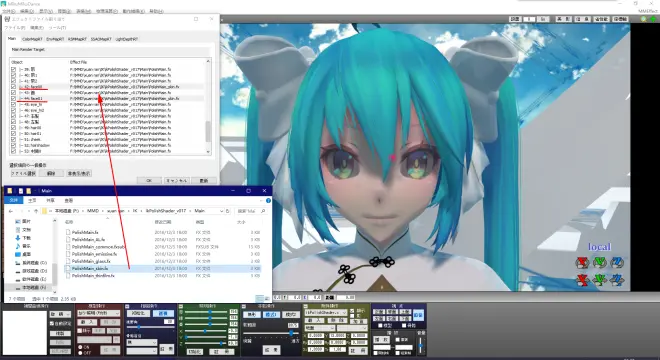This screenshot has height=360, width=660.
Task: Adjust the camera view angle slider
Action: pyautogui.click(x=150, y=327)
